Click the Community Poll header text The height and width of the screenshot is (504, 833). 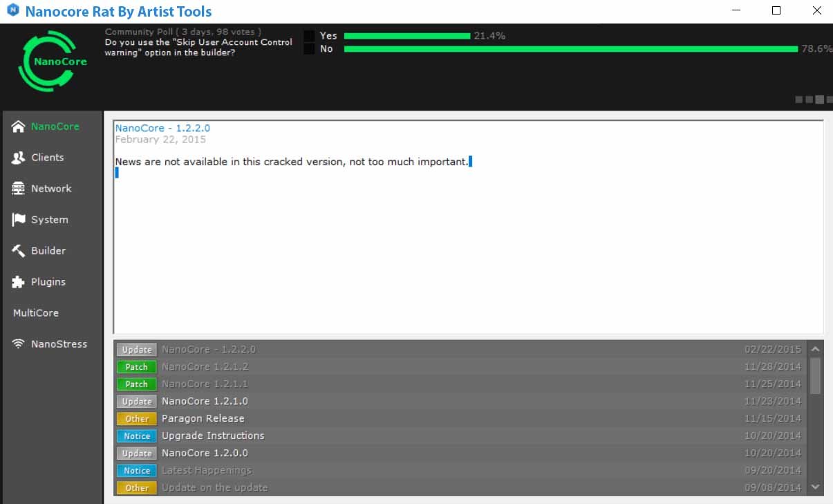point(183,32)
